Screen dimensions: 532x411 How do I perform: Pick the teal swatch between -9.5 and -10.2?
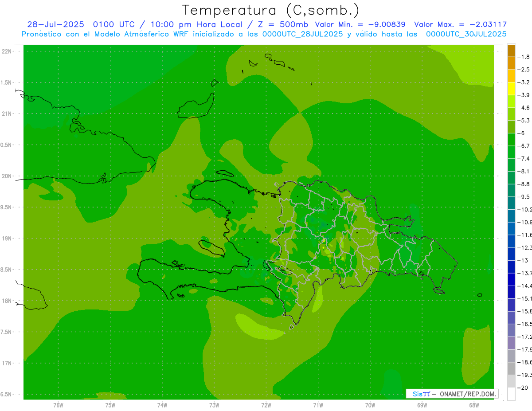tap(511, 203)
